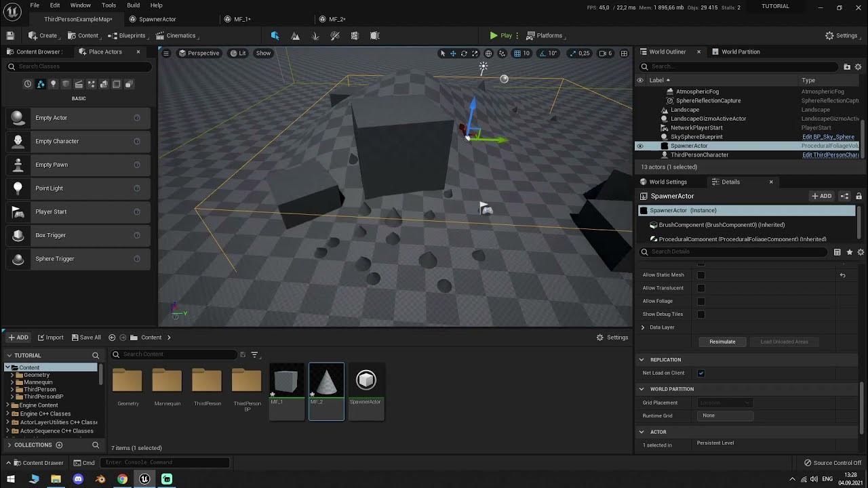This screenshot has height=488, width=868.
Task: Collapse the Replication section
Action: click(x=642, y=360)
